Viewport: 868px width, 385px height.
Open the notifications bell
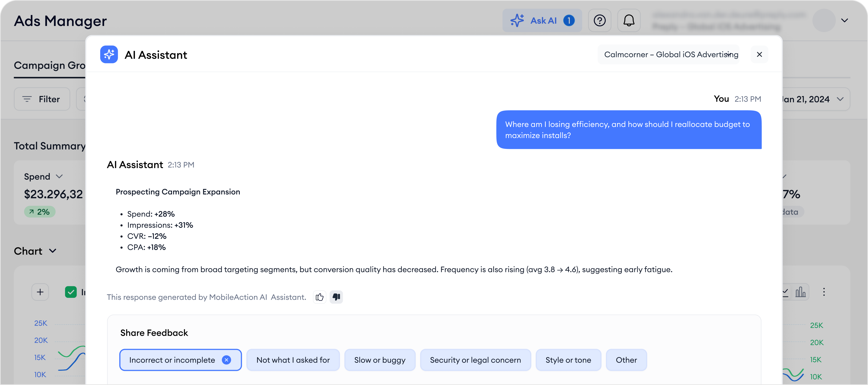point(628,21)
